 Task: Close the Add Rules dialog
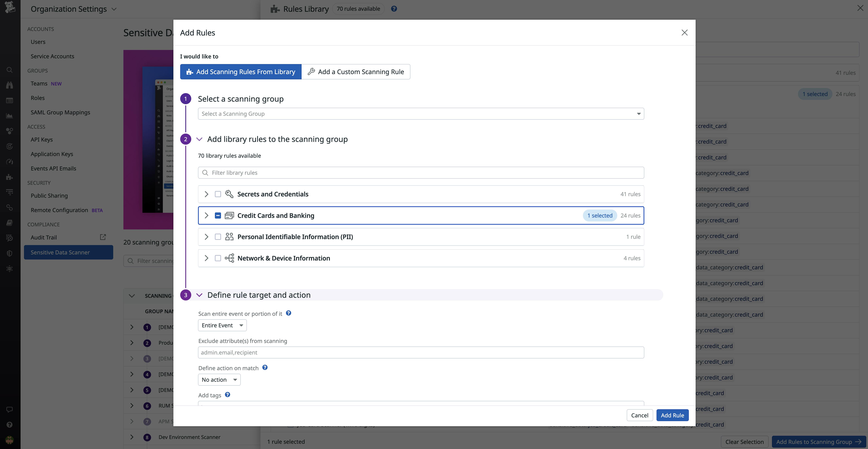coord(684,33)
